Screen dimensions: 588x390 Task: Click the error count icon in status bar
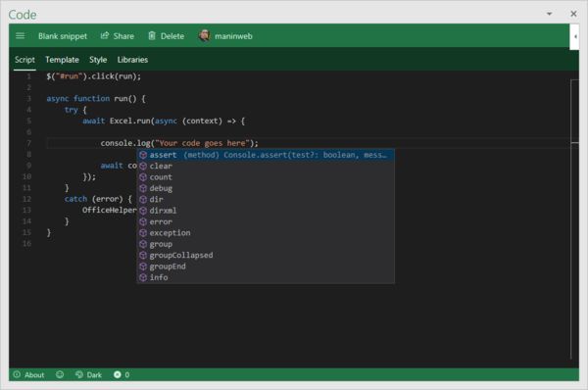pos(118,374)
